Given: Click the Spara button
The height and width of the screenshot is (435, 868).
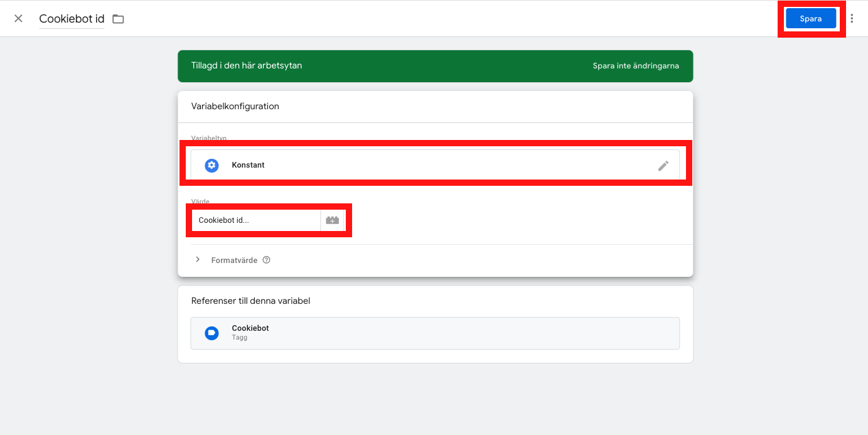Looking at the screenshot, I should coord(811,19).
